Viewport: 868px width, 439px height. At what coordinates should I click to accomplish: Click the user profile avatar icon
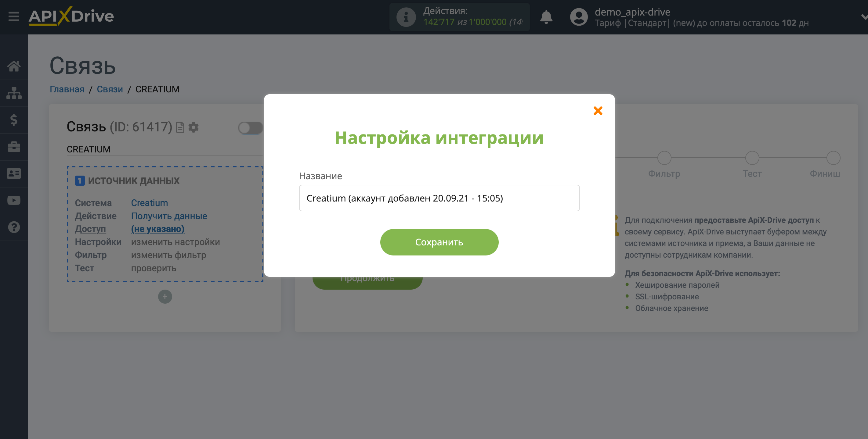[x=579, y=17]
